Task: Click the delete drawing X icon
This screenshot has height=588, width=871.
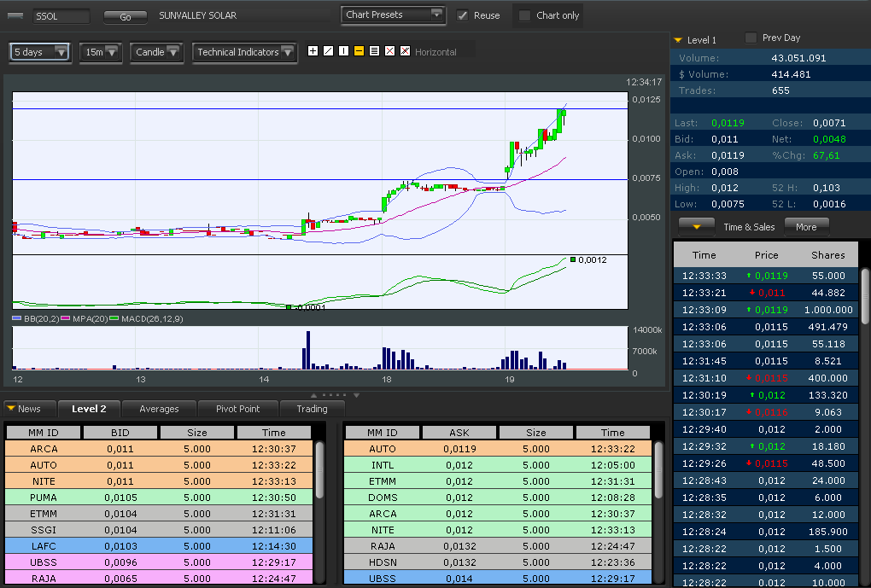Action: [389, 51]
